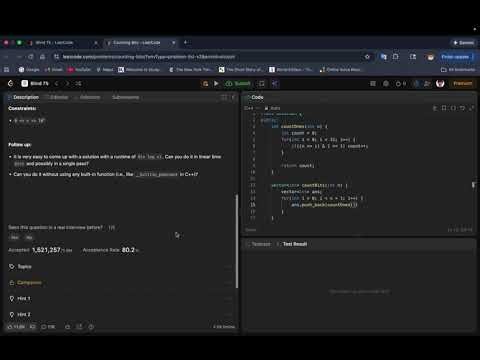Maximize the description panel icon
The height and width of the screenshot is (360, 480).
click(224, 97)
